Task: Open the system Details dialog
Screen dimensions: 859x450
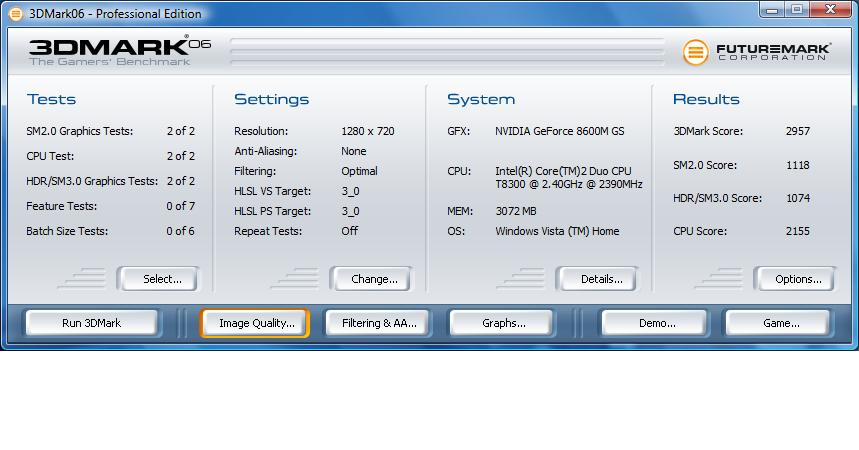Action: click(x=597, y=279)
